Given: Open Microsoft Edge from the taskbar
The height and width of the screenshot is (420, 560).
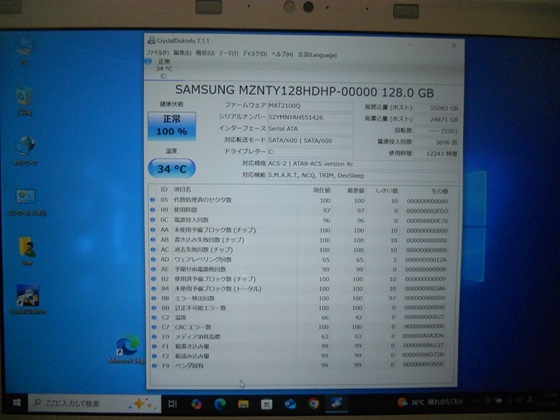Looking at the screenshot, I should click(x=220, y=404).
